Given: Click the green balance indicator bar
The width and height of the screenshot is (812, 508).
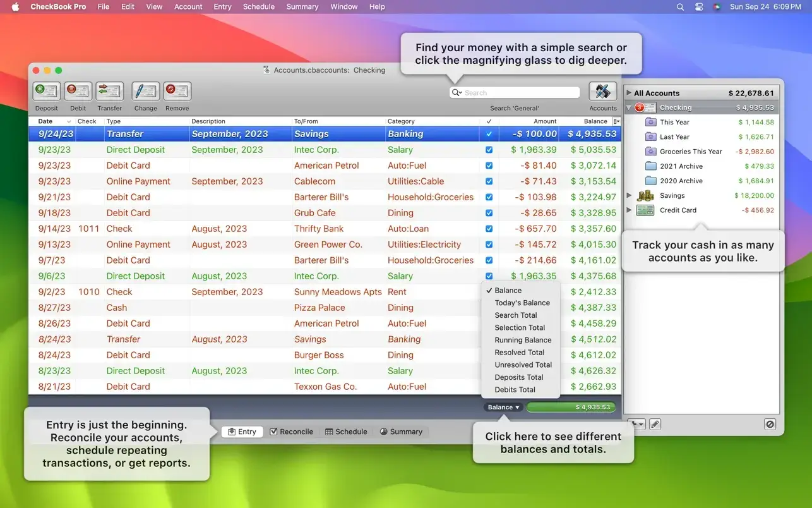Looking at the screenshot, I should [x=571, y=408].
